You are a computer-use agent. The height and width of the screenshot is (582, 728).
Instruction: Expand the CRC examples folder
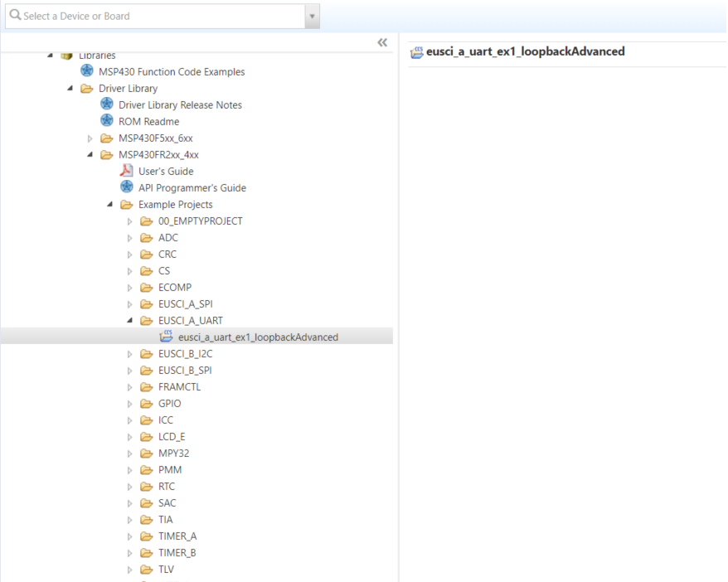tap(130, 255)
